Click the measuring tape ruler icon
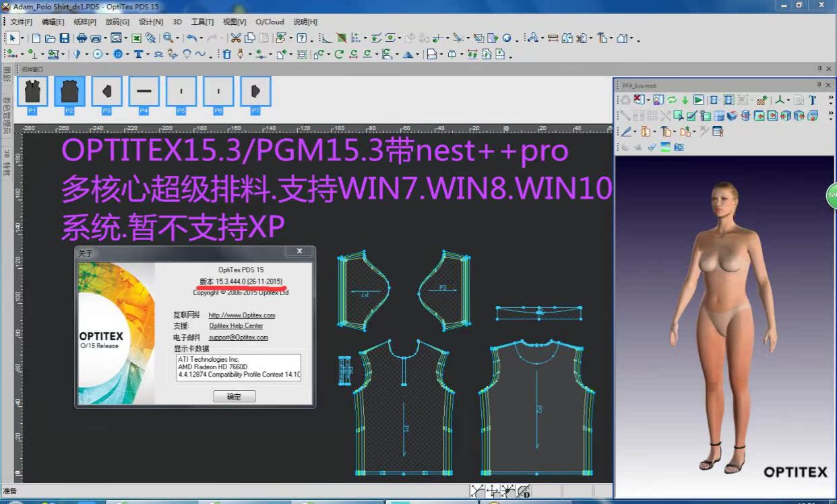This screenshot has height=504, width=837. click(x=553, y=38)
